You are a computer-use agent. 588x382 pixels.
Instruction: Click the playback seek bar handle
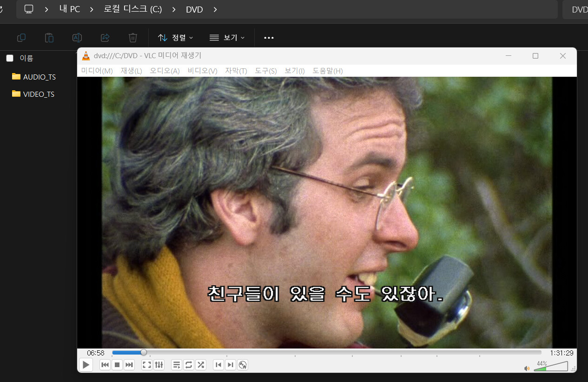pyautogui.click(x=144, y=353)
